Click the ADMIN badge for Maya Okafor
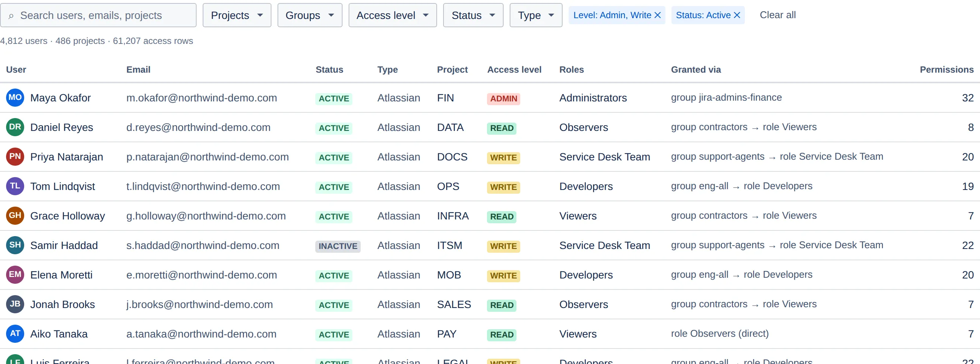980x364 pixels. click(503, 99)
